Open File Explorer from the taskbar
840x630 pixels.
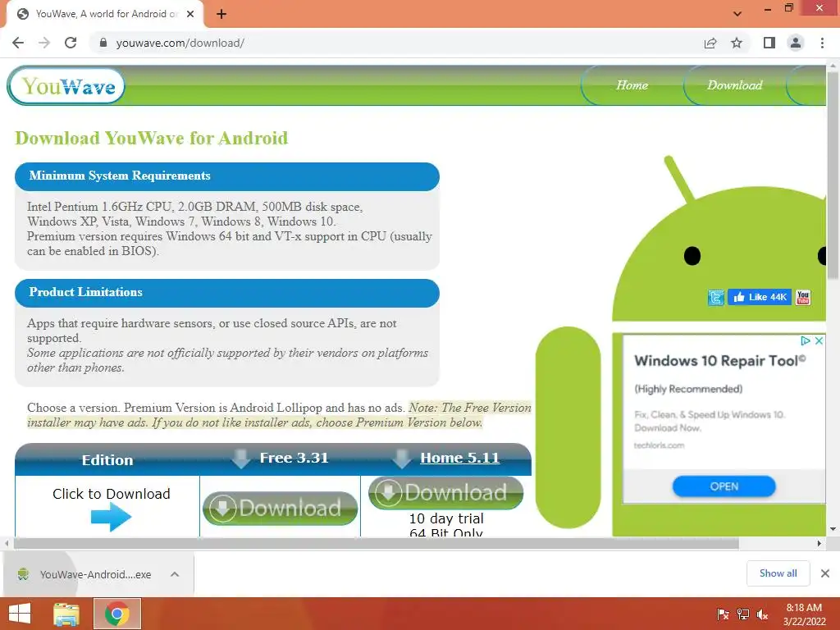[66, 614]
